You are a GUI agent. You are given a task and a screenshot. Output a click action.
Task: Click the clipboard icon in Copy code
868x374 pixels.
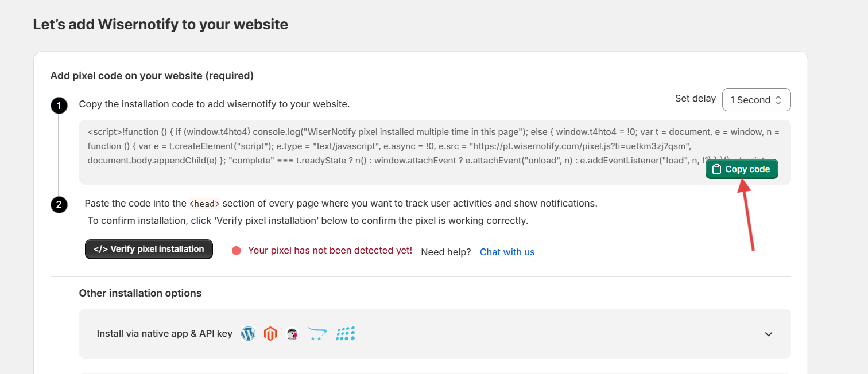[716, 169]
